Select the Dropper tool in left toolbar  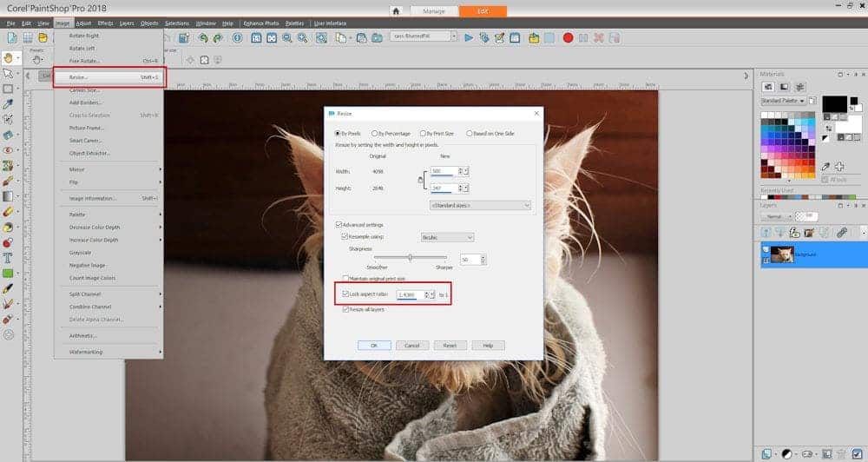(x=8, y=103)
